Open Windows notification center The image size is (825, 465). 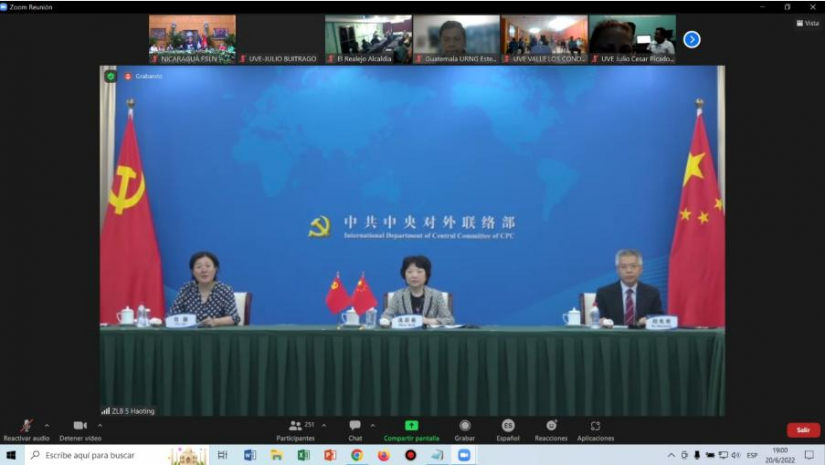pos(809,455)
